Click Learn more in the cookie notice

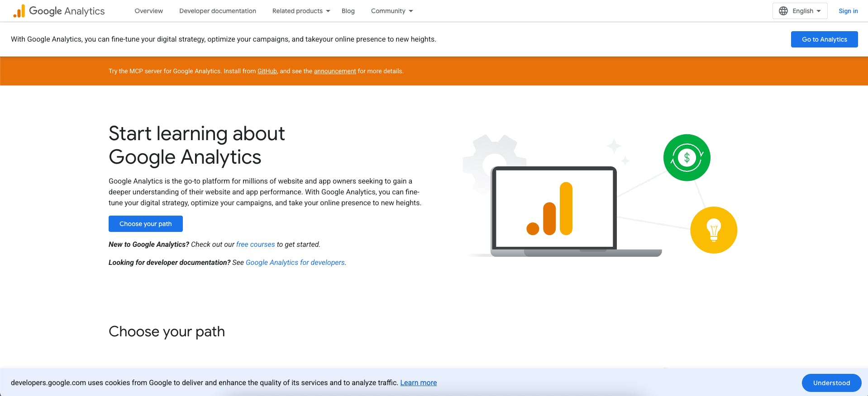click(x=419, y=382)
